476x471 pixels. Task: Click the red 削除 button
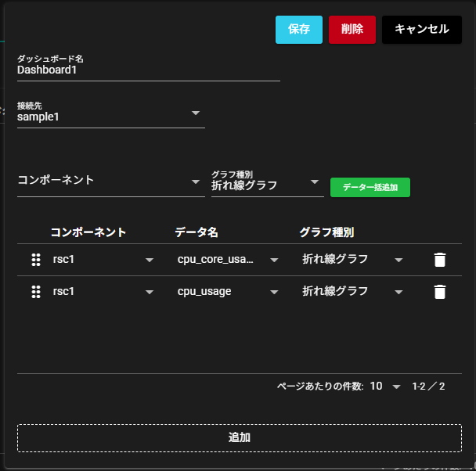(352, 30)
